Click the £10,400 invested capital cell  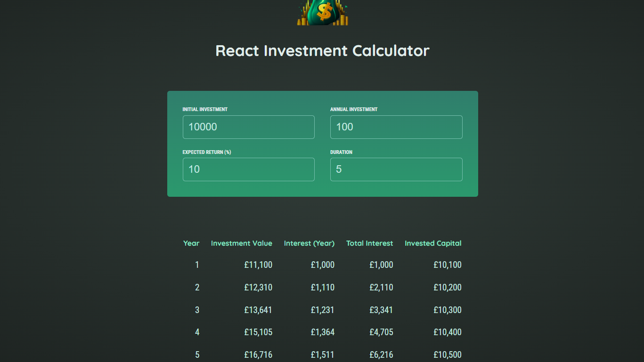click(x=448, y=332)
